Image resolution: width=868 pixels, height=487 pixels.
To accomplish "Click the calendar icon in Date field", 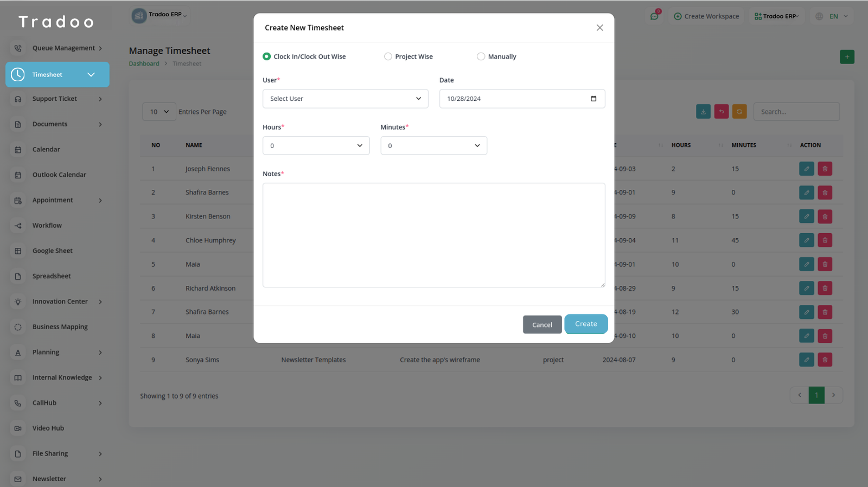I will point(593,99).
